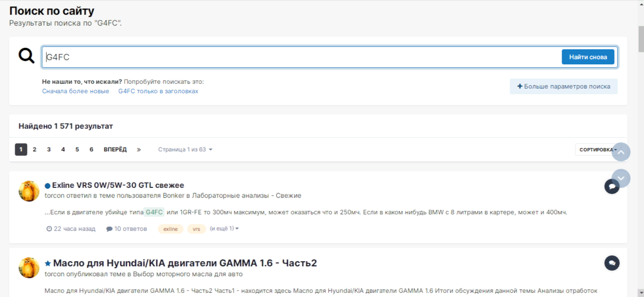Click the vrs tag
The height and width of the screenshot is (297, 644).
tap(197, 229)
